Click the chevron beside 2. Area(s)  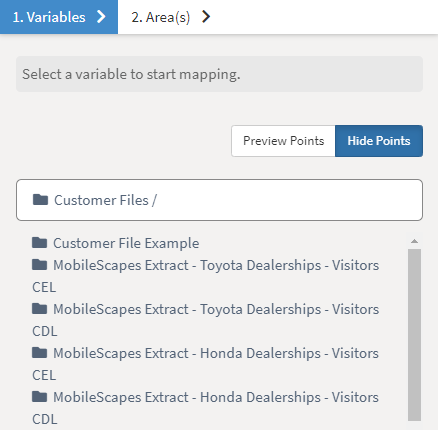[x=206, y=17]
